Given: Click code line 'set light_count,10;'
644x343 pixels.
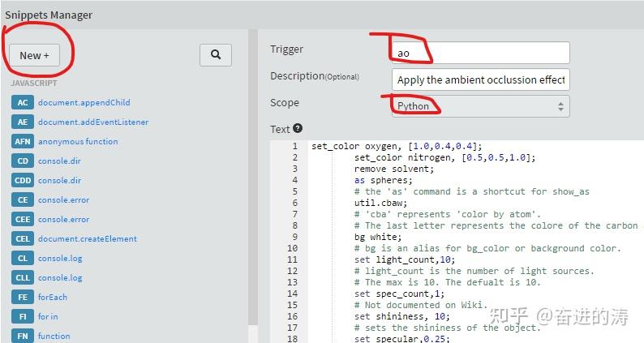Looking at the screenshot, I should point(405,259).
